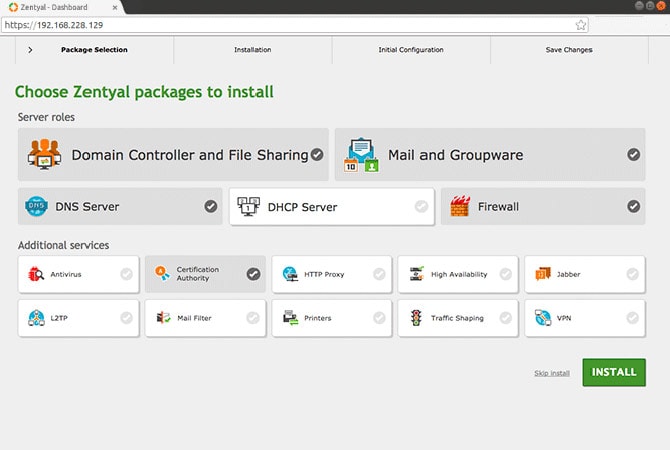Enable the VPN service checkmark
Viewport: 670px width, 450px height.
pos(632,318)
